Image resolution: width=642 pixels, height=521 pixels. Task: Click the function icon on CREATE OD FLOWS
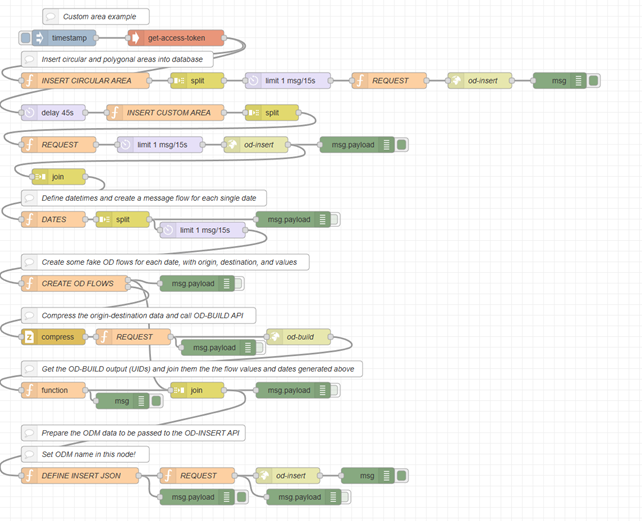point(30,283)
